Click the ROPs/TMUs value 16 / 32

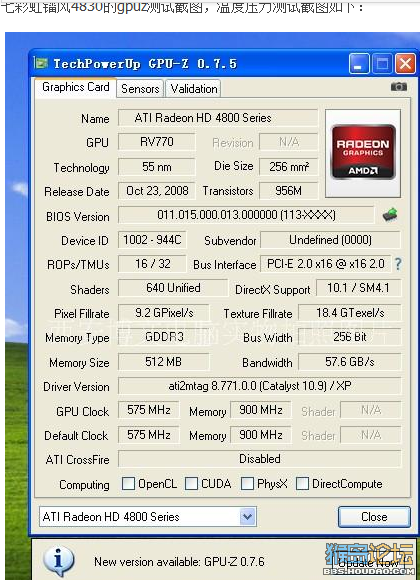tap(152, 264)
